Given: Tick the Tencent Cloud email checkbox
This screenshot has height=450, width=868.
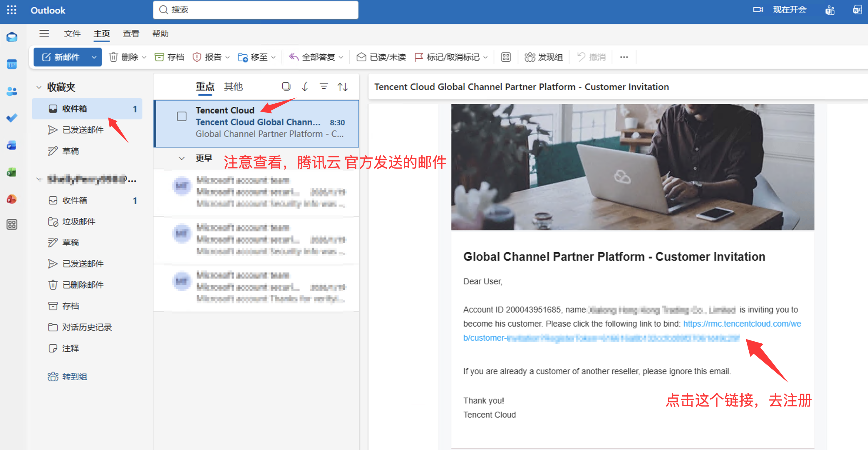Looking at the screenshot, I should pos(182,117).
